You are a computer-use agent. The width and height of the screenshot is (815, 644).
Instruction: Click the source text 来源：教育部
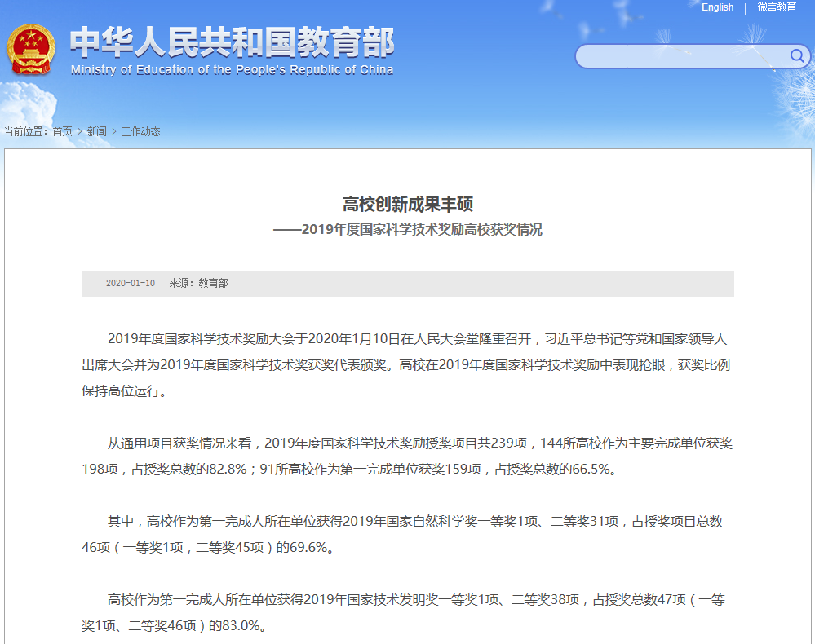tap(198, 283)
